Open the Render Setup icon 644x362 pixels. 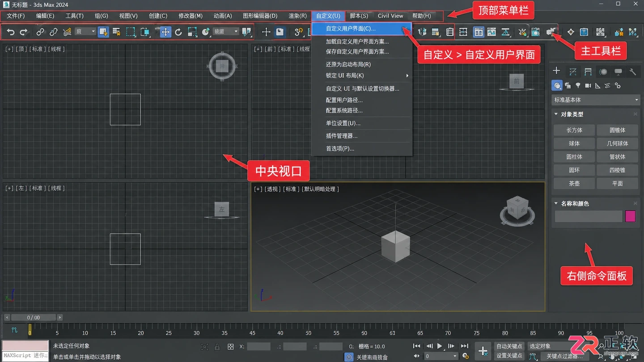point(535,32)
